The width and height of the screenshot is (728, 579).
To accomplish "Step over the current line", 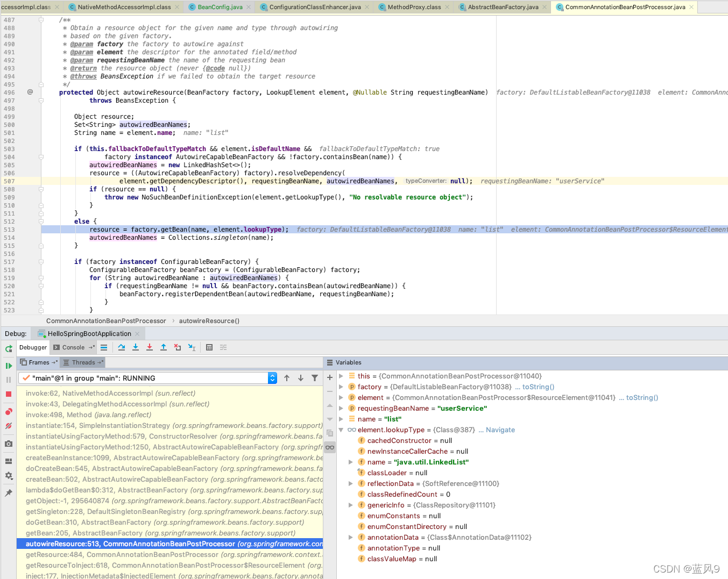I will pos(122,347).
